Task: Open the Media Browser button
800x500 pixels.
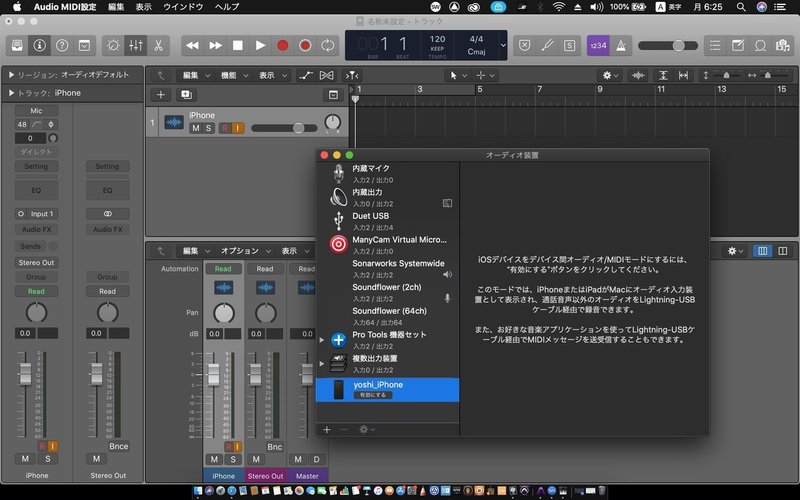Action: point(783,45)
